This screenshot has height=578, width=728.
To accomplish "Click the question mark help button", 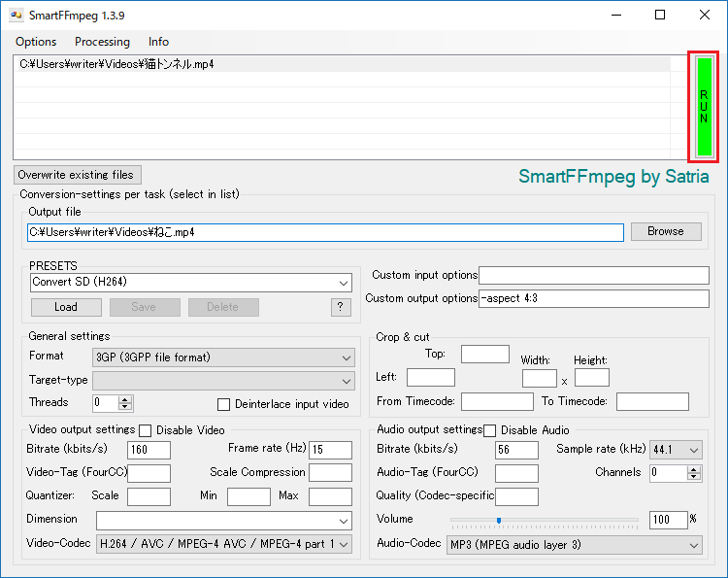I will tap(341, 307).
